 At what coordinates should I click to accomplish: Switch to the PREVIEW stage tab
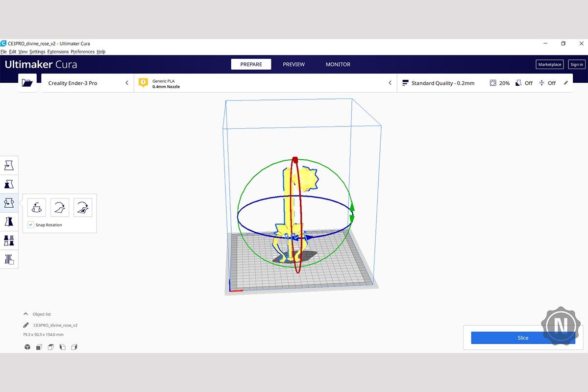294,64
